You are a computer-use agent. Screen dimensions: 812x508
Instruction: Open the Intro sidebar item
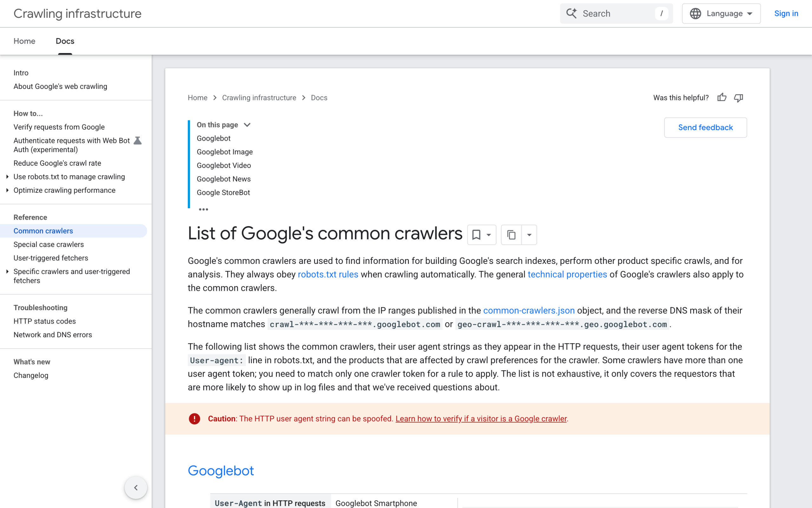(x=21, y=73)
